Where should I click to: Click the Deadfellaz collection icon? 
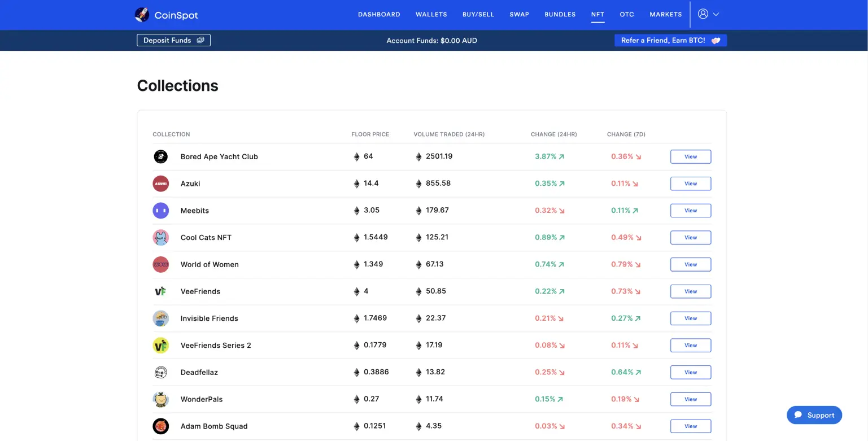[x=160, y=372]
